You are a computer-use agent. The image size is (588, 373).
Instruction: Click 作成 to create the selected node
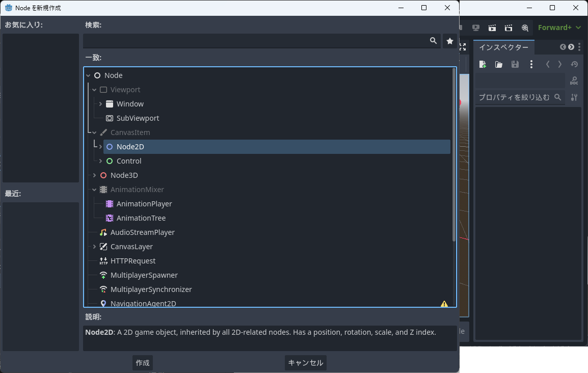(142, 363)
